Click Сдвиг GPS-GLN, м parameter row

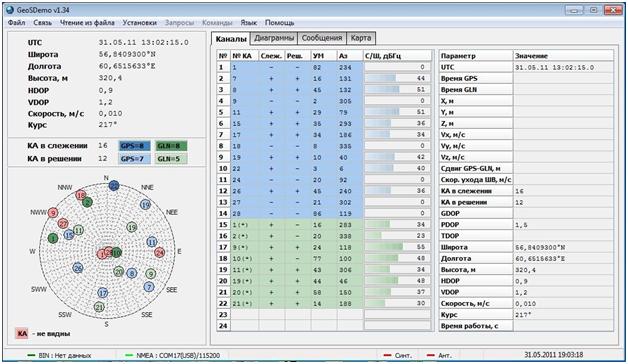coord(526,169)
